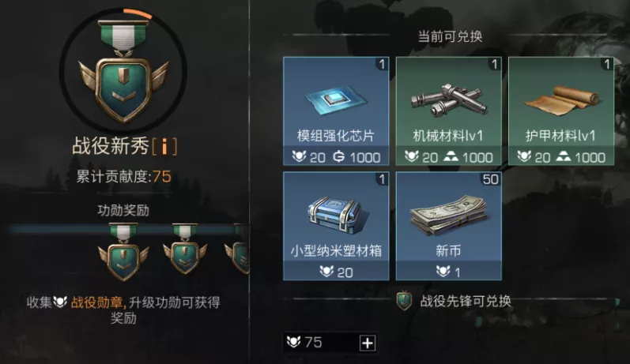This screenshot has height=364, width=630.
Task: Select the 机械材料lv1 bolts item
Action: pos(448,111)
